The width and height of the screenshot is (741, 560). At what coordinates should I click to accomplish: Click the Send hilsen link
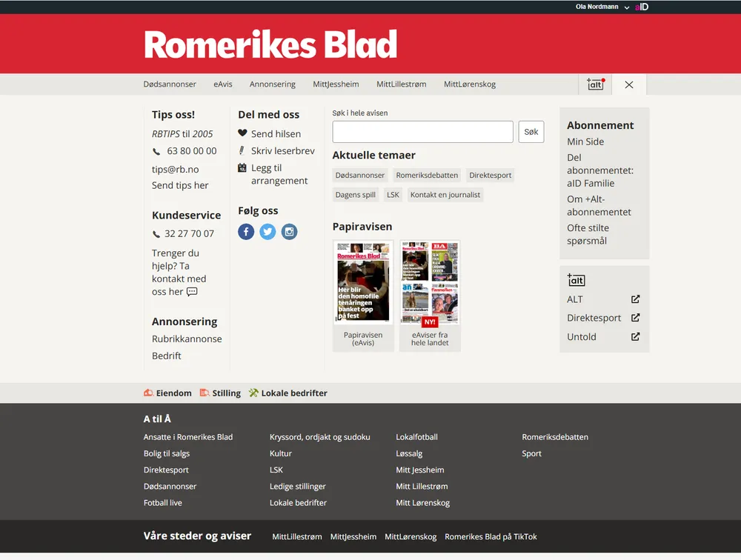[x=276, y=134]
